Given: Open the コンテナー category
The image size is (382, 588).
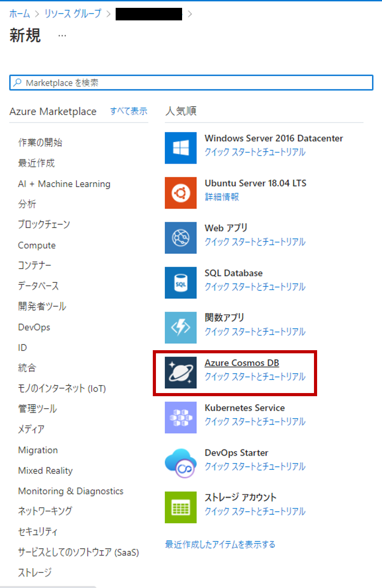Looking at the screenshot, I should tap(35, 266).
